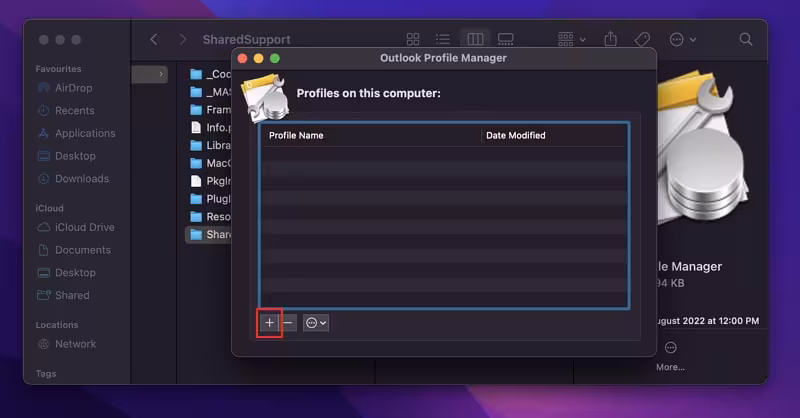This screenshot has height=418, width=800.
Task: Select the Info.p file in Finder
Action: tap(210, 128)
